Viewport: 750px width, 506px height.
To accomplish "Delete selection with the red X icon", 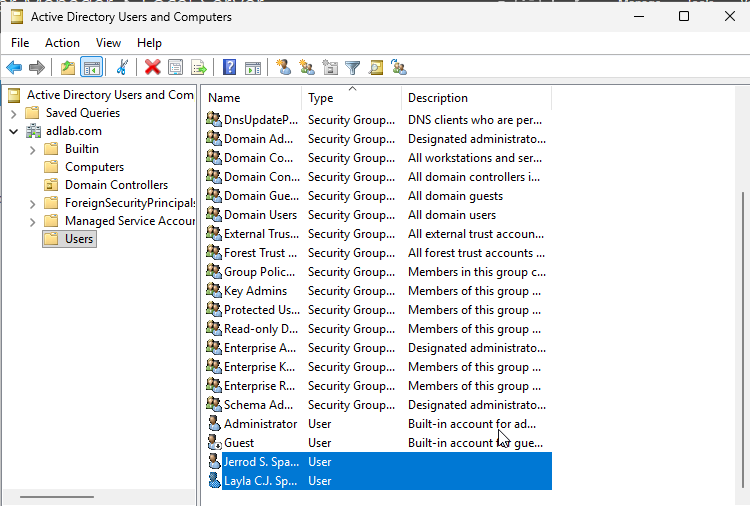I will (153, 67).
